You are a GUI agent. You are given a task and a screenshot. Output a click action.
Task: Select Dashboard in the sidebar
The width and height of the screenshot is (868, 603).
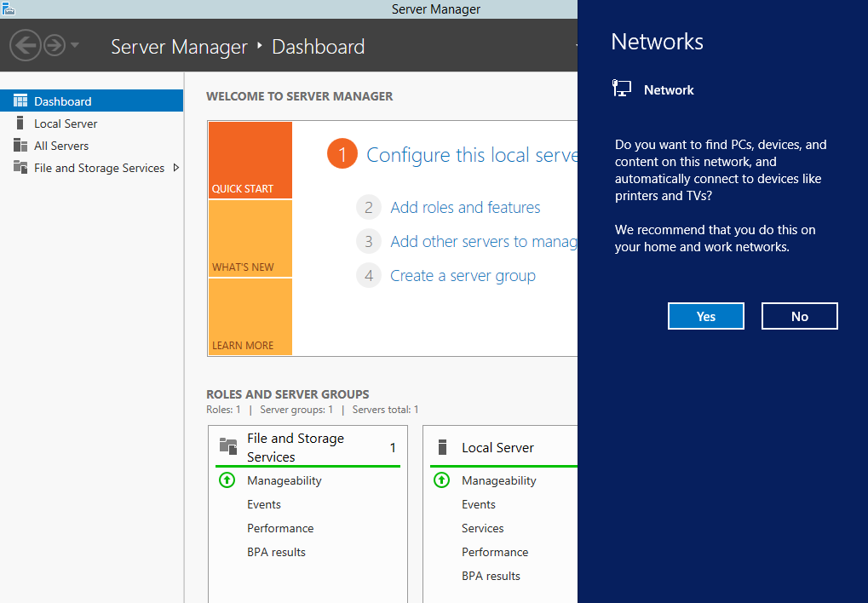(x=91, y=100)
